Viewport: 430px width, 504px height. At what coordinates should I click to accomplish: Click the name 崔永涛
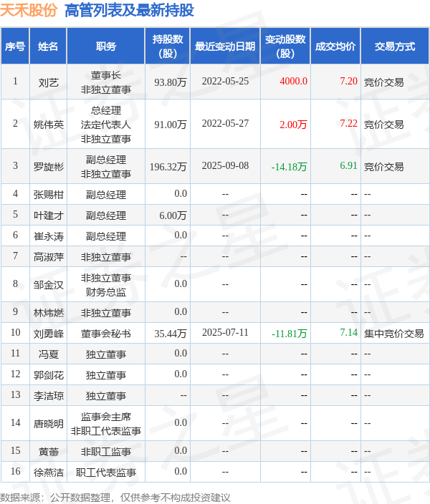tap(48, 236)
